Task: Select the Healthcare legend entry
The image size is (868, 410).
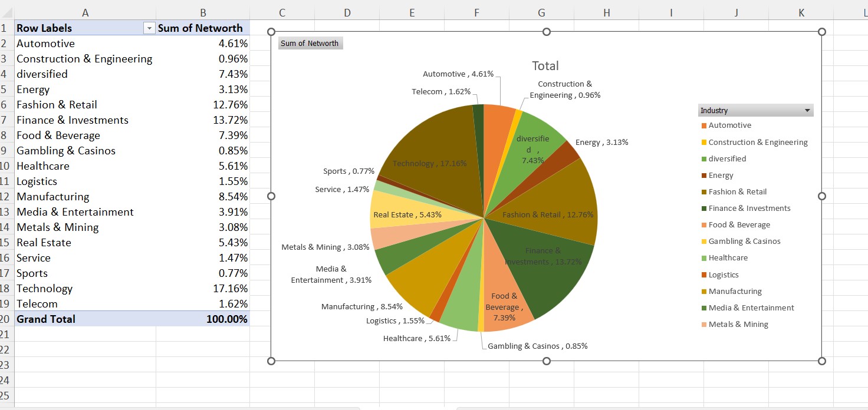Action: (x=728, y=258)
